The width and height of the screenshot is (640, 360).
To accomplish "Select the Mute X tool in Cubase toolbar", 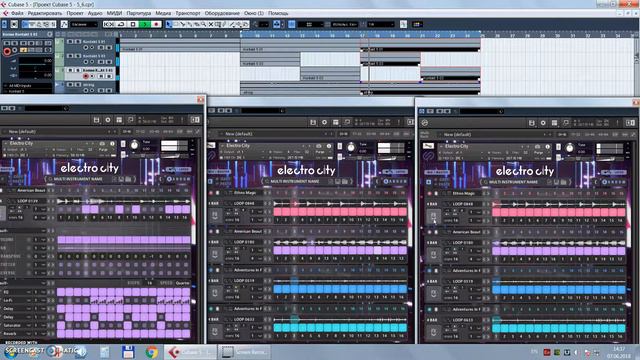I will [211, 24].
